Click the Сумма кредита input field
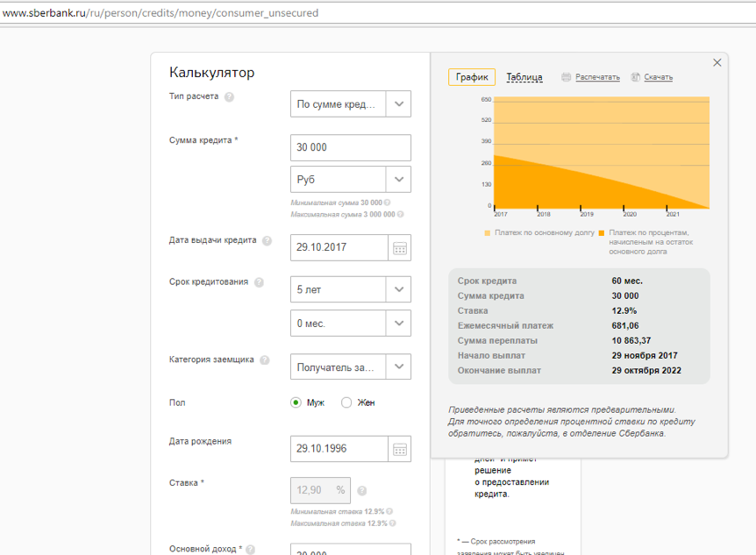 pos(350,147)
